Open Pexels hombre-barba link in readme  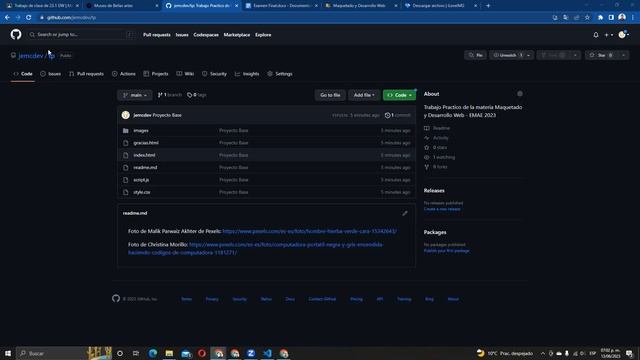[309, 231]
